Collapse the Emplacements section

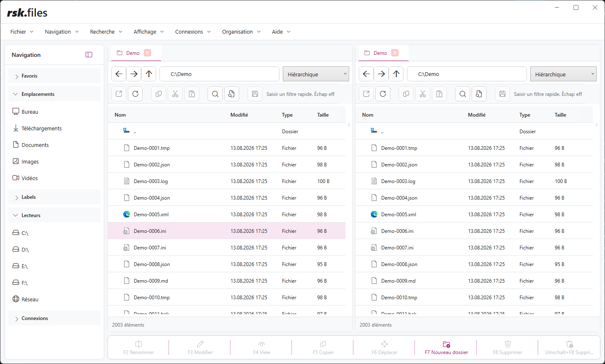[x=54, y=94]
